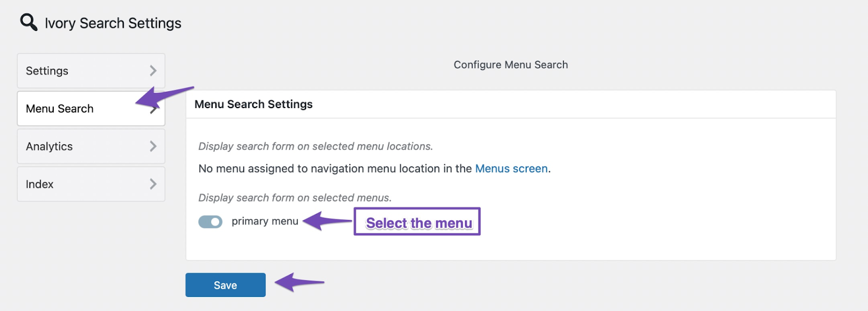Disable the primary menu toggle switch

click(210, 221)
